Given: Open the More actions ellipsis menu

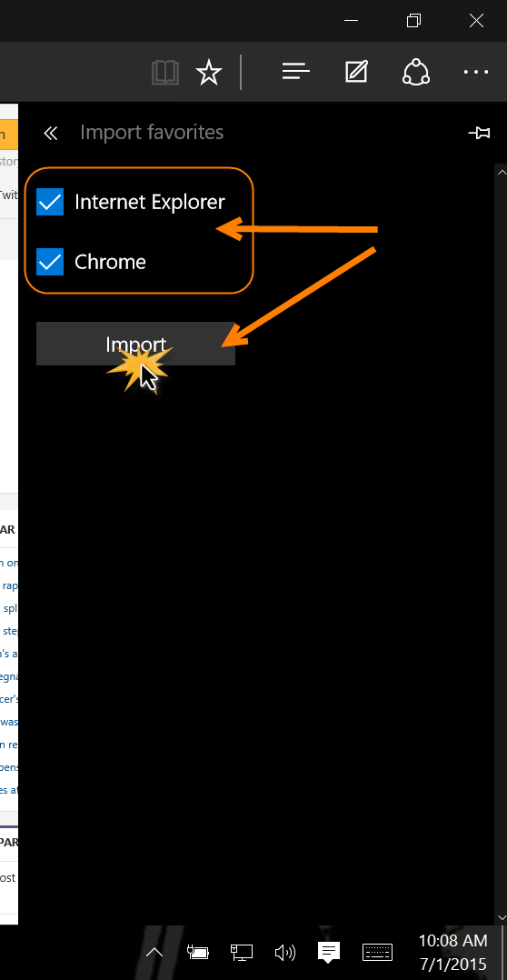Looking at the screenshot, I should [x=476, y=73].
